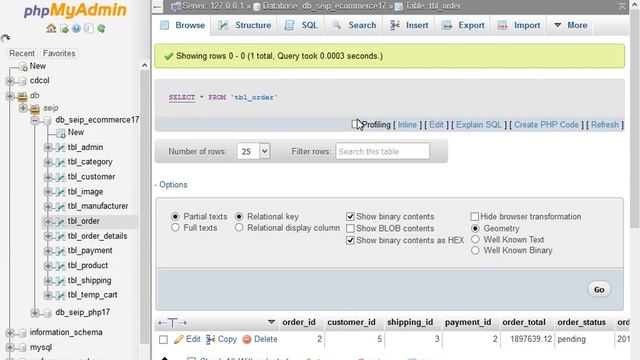
Task: Collapse the db_seip_ecommerce17 tree node
Action: click(36, 120)
